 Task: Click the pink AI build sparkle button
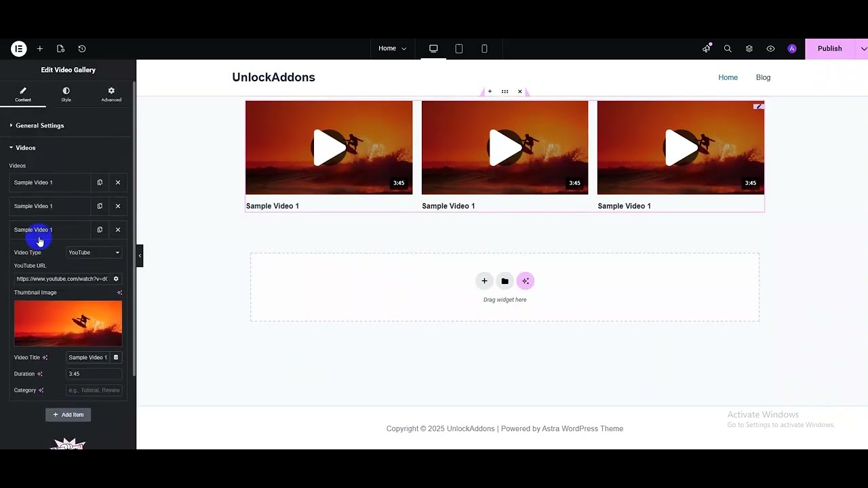pyautogui.click(x=526, y=281)
